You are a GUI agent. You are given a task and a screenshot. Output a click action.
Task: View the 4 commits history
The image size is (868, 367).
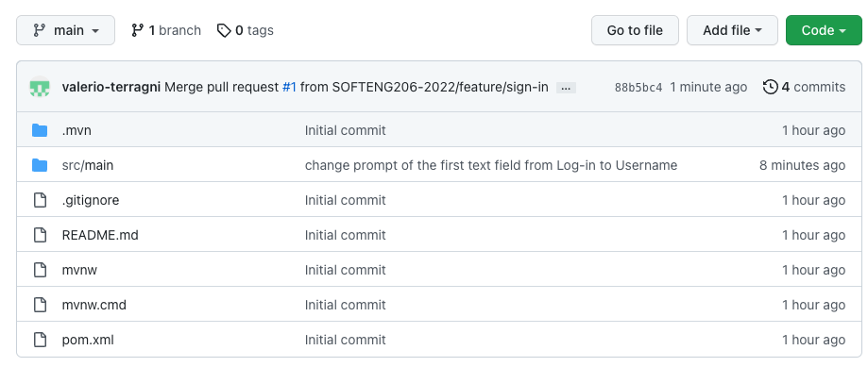point(805,88)
